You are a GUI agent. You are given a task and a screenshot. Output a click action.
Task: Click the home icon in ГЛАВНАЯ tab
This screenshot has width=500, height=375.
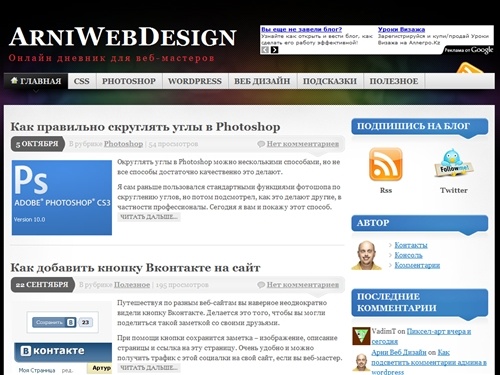point(14,80)
